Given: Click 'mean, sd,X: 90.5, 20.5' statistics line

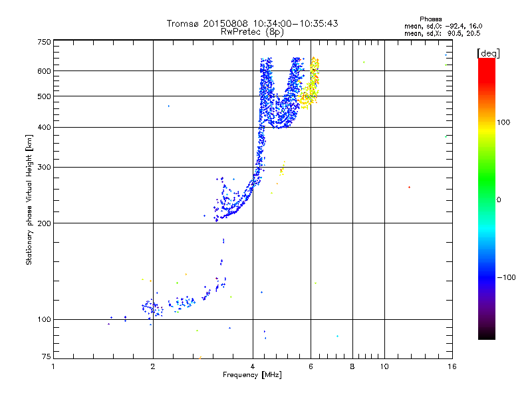Looking at the screenshot, I should [442, 33].
